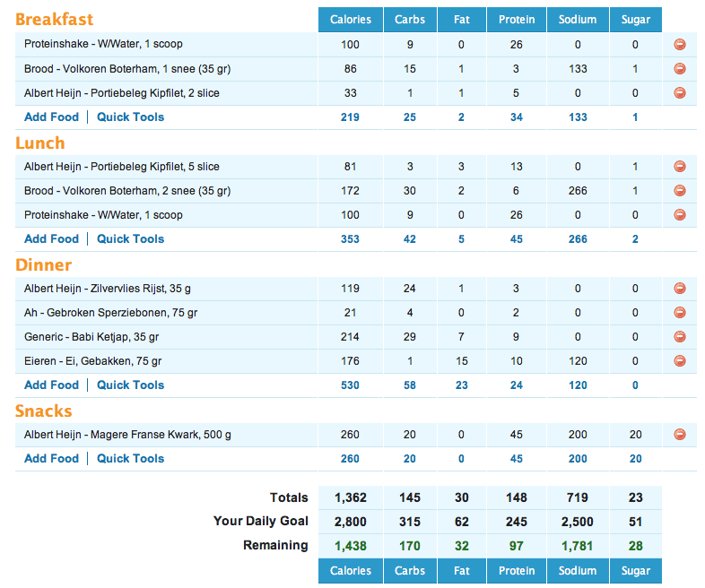Click the top Calories column header
The height and width of the screenshot is (588, 705).
pos(351,20)
